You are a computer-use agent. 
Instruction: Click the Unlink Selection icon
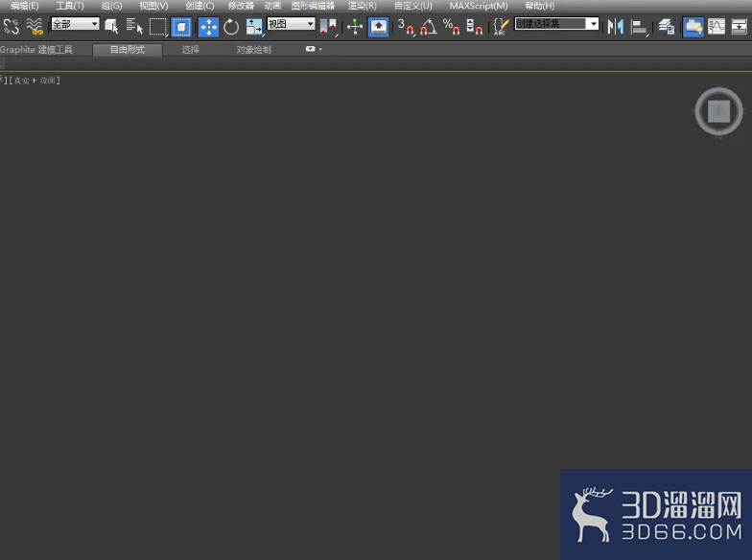[x=12, y=27]
